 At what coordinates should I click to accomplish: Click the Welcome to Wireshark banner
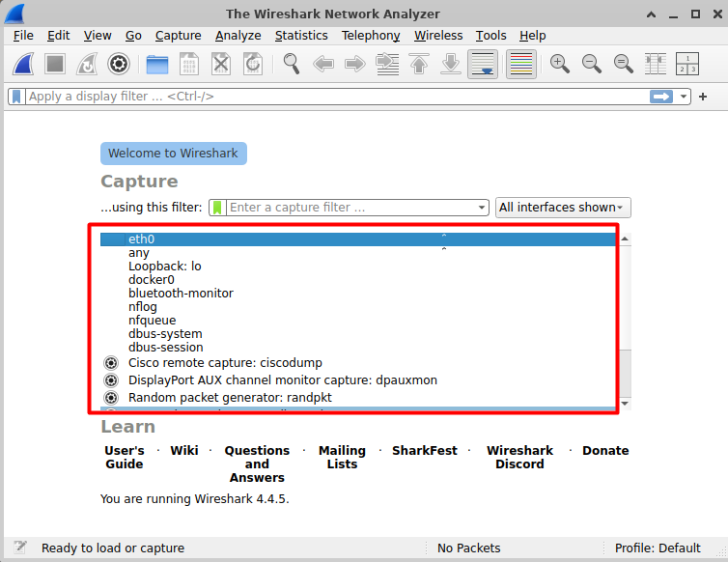[x=174, y=154]
